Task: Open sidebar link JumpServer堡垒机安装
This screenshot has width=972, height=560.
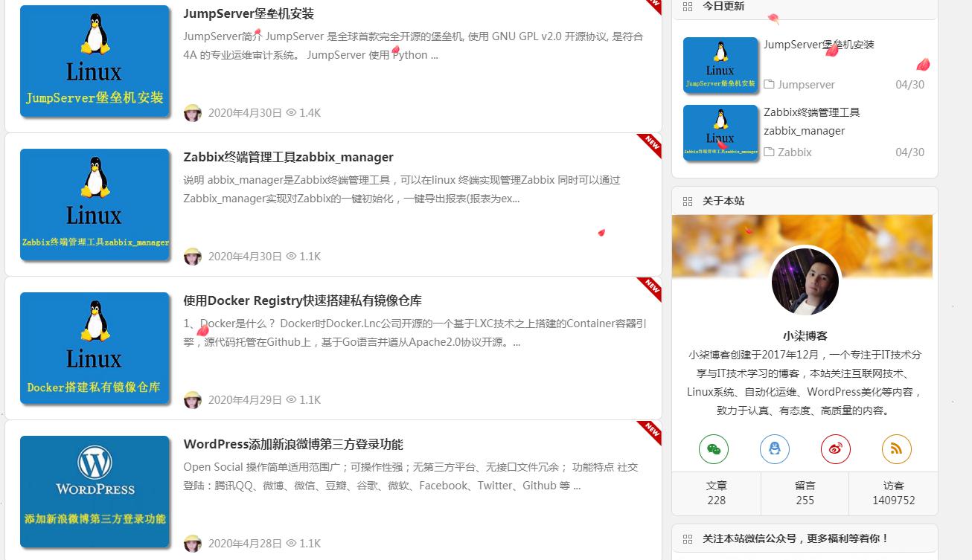Action: click(819, 45)
